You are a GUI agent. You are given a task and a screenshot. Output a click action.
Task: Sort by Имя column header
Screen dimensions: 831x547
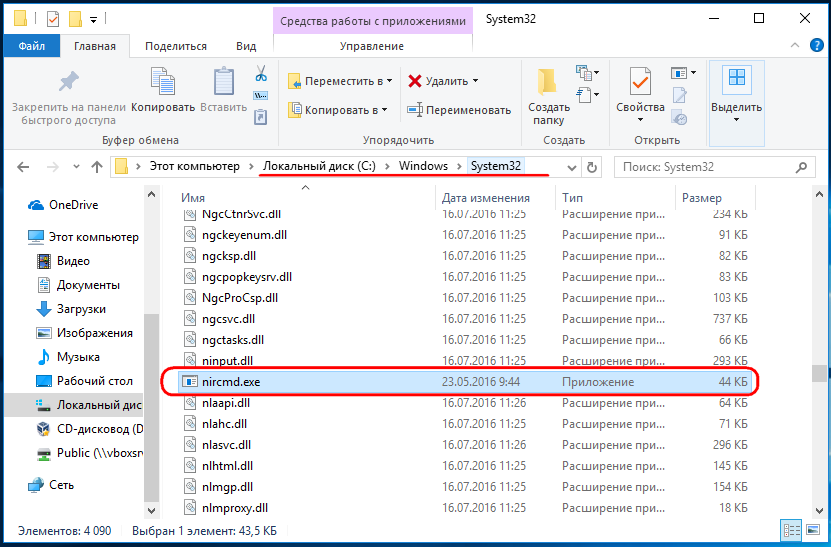point(193,198)
